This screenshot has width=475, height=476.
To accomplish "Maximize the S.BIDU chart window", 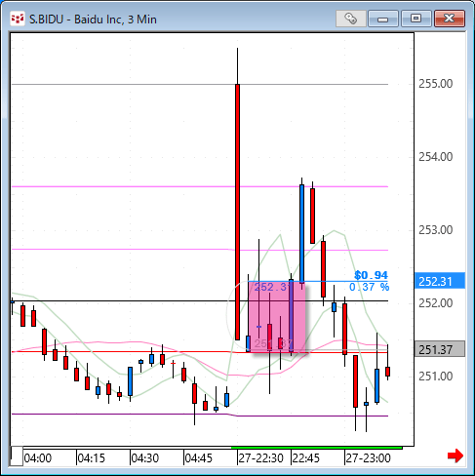I will [x=416, y=19].
